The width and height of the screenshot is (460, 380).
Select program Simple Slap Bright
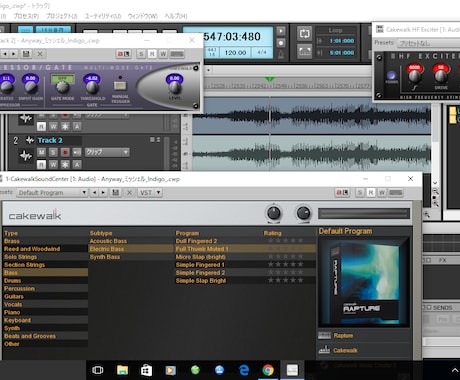coord(201,281)
